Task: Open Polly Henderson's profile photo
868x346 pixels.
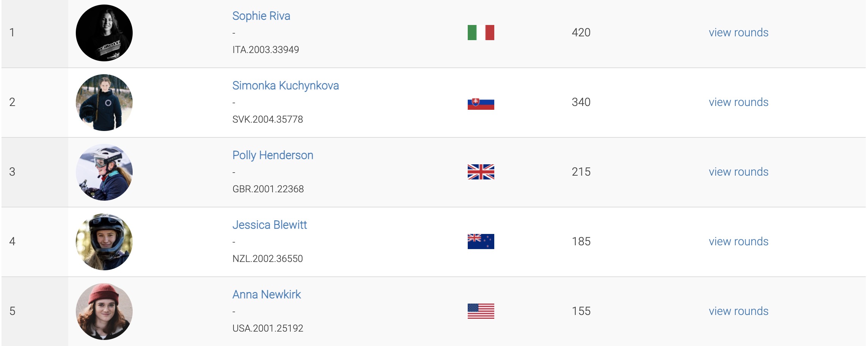Action: (x=104, y=172)
